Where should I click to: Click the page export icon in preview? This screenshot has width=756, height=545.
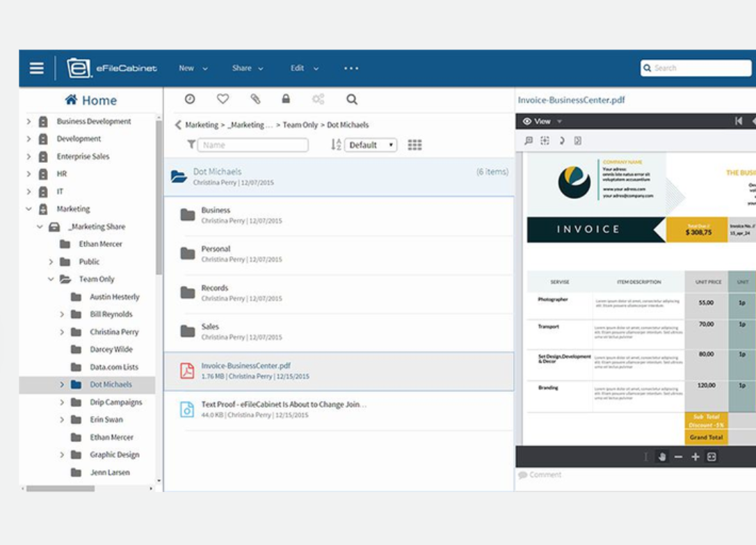click(578, 141)
